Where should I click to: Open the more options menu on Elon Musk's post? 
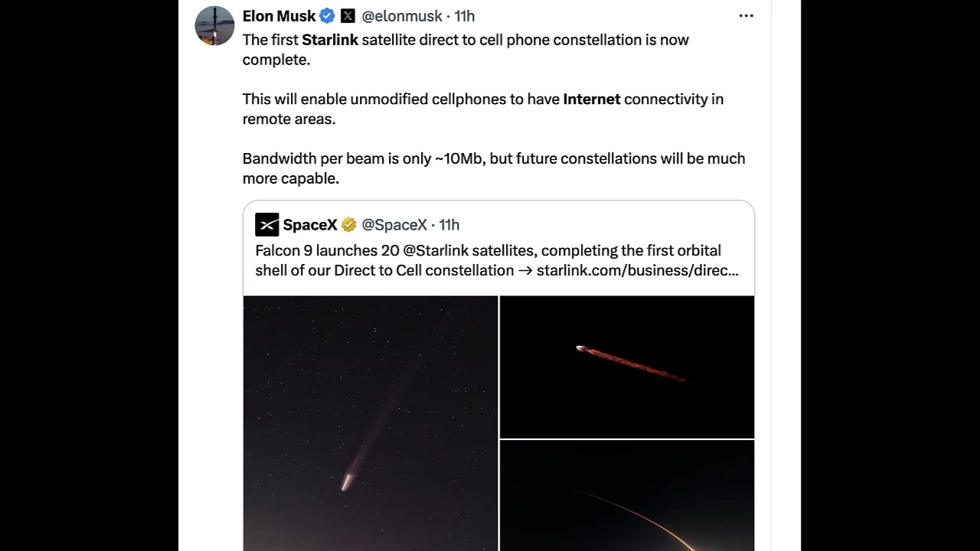pyautogui.click(x=746, y=16)
